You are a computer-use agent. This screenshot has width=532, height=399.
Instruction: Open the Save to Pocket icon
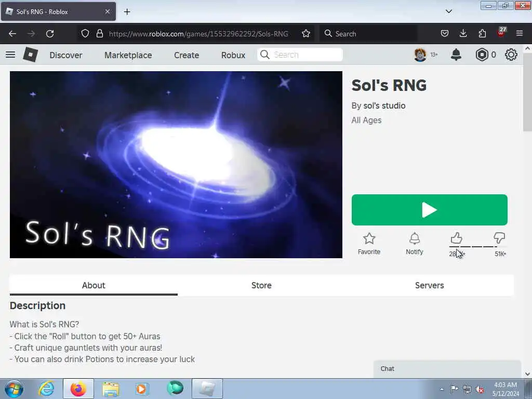pyautogui.click(x=445, y=34)
